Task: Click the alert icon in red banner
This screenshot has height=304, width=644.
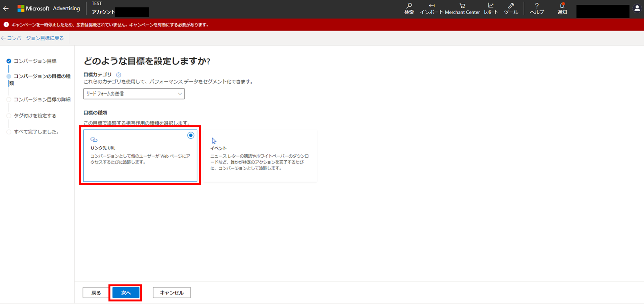Action: pyautogui.click(x=6, y=24)
